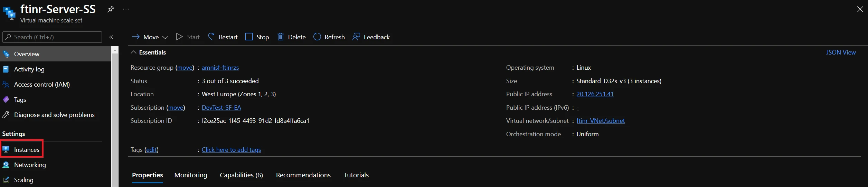Click the Restart arrow icon

(x=211, y=37)
